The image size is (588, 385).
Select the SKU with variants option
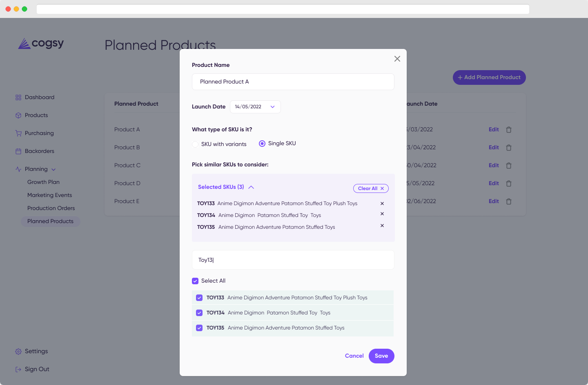coord(195,144)
